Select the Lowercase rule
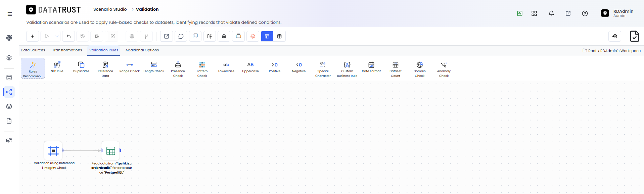This screenshot has width=644, height=194. click(226, 67)
